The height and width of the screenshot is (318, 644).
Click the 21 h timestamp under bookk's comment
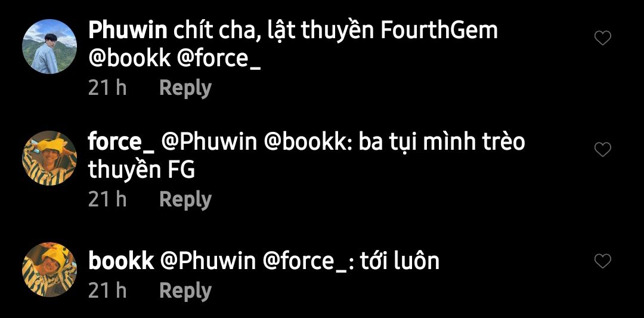tap(107, 291)
